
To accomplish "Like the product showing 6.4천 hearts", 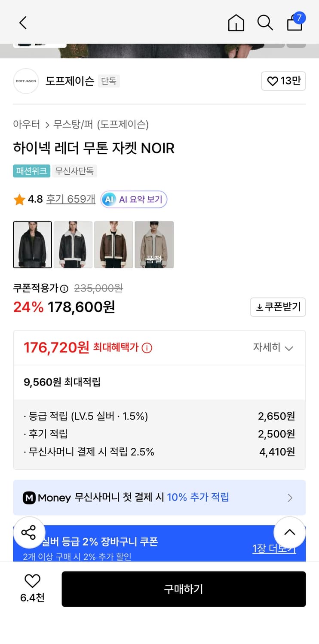I will (x=32, y=582).
